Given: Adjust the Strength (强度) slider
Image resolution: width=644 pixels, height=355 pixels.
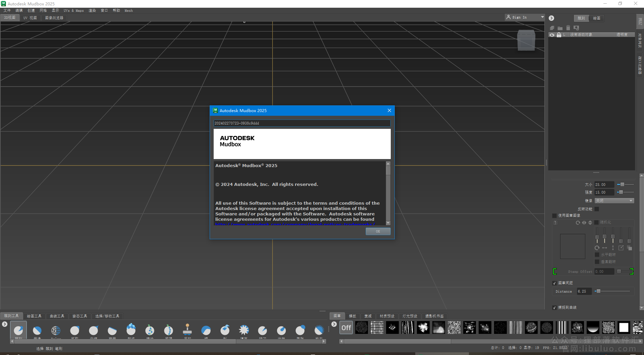Looking at the screenshot, I should click(621, 192).
